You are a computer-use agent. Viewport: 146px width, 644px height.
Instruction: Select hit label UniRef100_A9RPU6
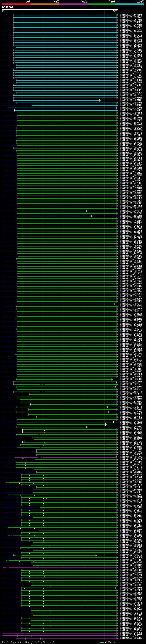pyautogui.click(x=131, y=103)
